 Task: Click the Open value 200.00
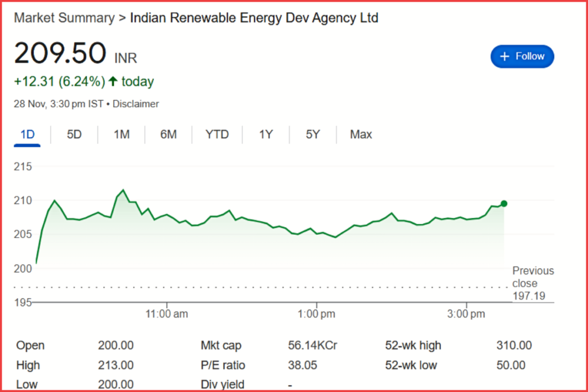click(116, 345)
